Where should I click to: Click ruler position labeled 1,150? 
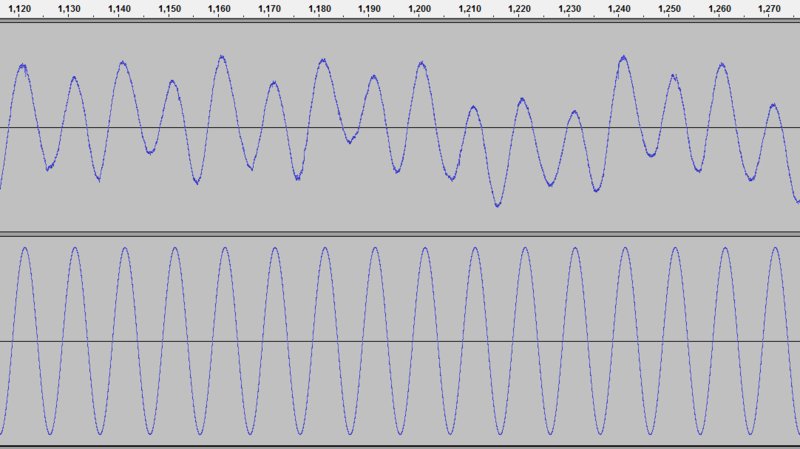(169, 9)
